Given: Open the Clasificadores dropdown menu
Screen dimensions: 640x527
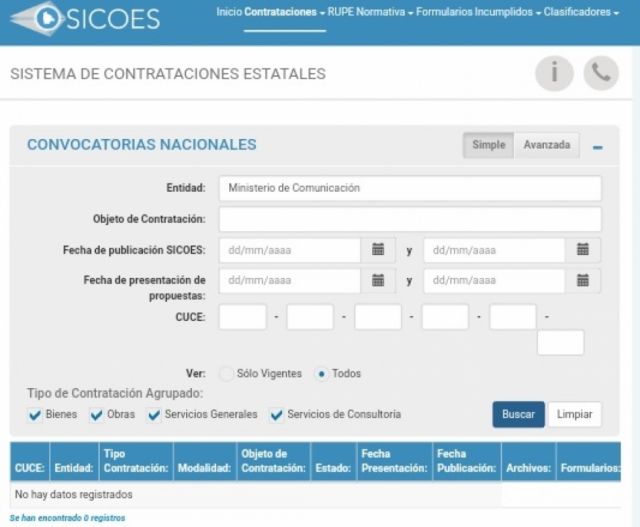Looking at the screenshot, I should tap(581, 12).
